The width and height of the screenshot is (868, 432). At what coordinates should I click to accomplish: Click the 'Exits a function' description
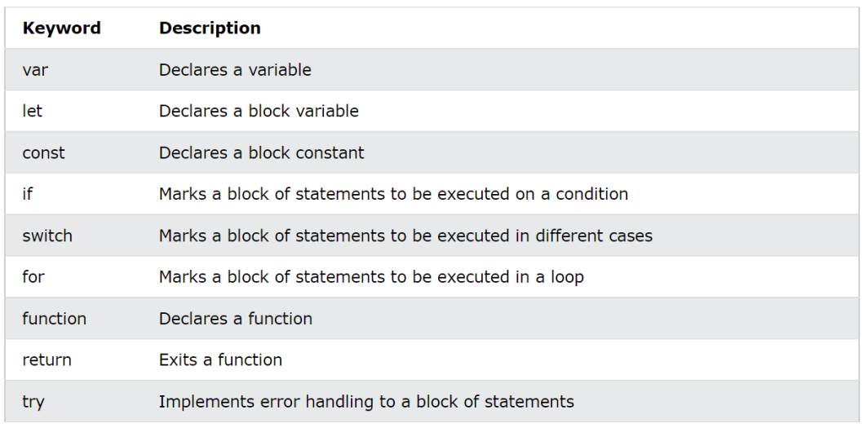click(x=220, y=359)
